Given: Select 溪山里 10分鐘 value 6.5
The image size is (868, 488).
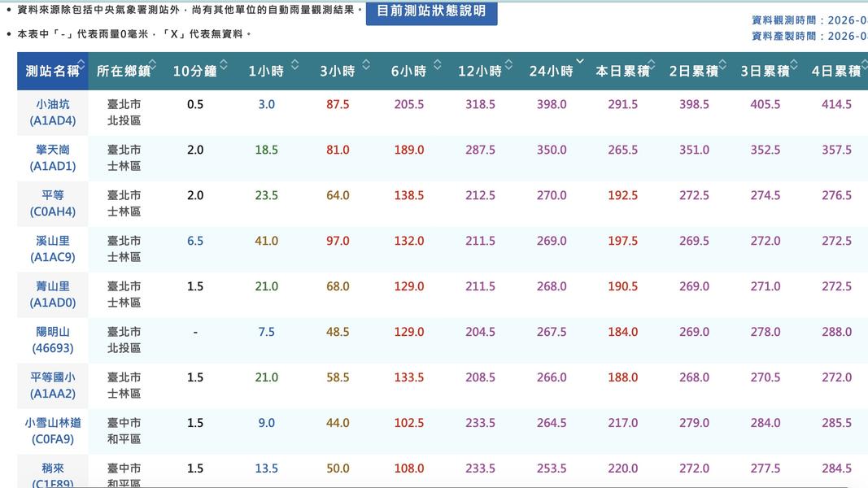Looking at the screenshot, I should [x=195, y=241].
